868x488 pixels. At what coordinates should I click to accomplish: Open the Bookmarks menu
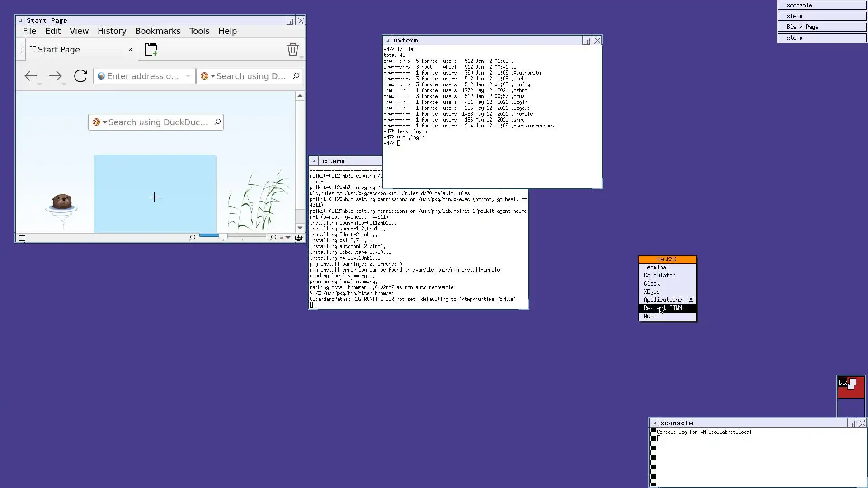tap(157, 31)
